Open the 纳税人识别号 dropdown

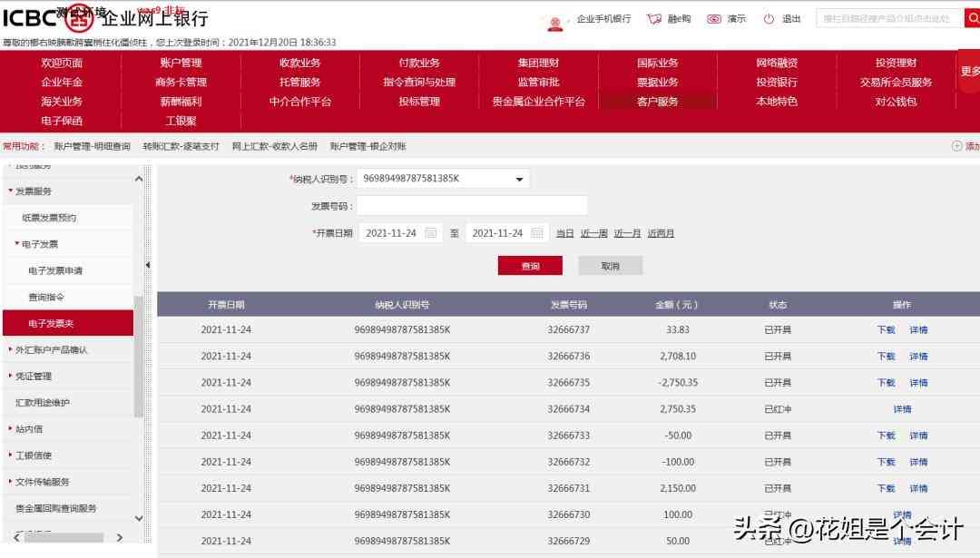[519, 179]
